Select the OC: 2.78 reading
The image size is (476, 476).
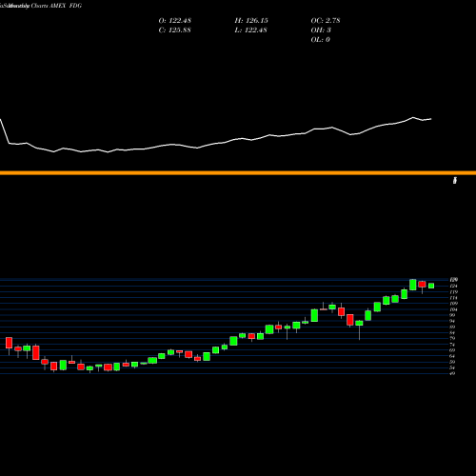326,21
